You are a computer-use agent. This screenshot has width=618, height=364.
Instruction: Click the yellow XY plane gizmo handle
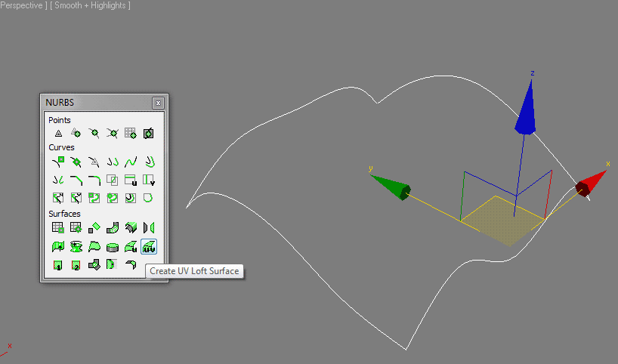click(x=503, y=221)
